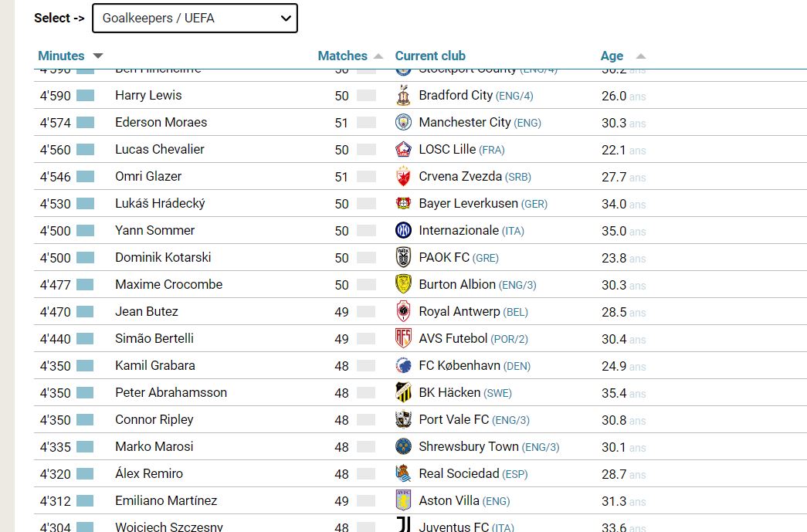
Task: Click the PAOK FC club crest
Action: click(403, 257)
